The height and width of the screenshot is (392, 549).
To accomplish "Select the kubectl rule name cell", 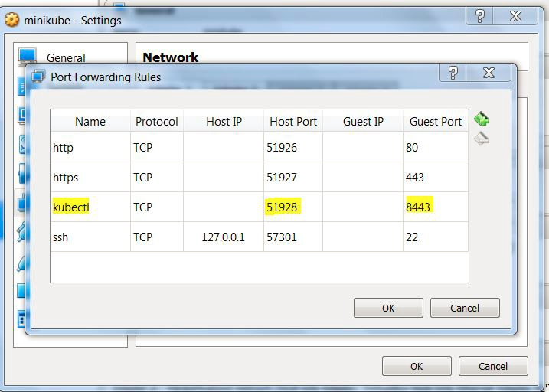I will (x=90, y=207).
